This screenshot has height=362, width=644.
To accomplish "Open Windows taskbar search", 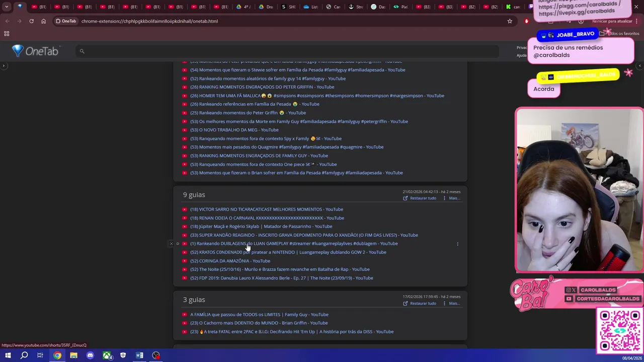I will click(x=24, y=355).
